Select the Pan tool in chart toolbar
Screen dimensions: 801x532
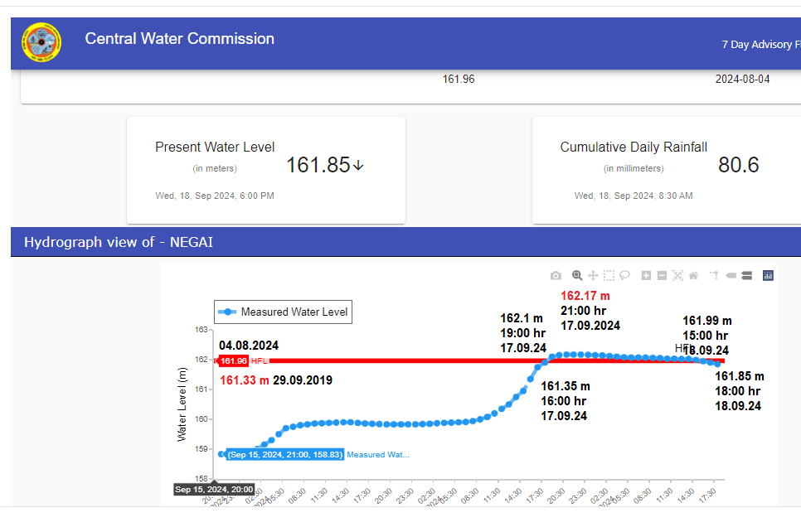click(593, 275)
